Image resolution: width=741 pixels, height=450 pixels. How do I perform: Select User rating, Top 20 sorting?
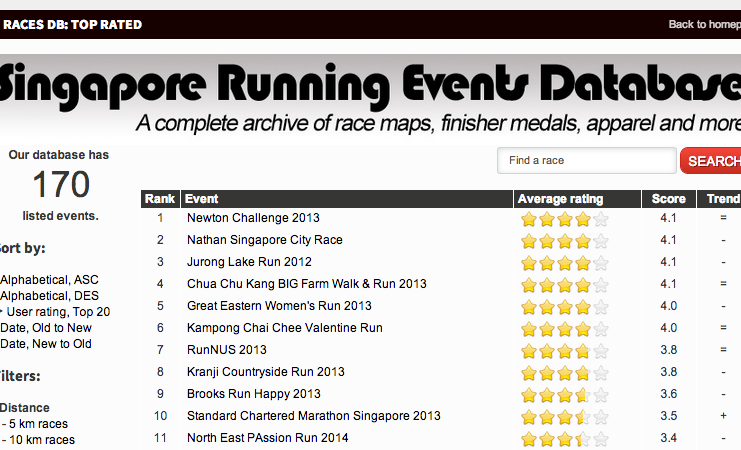[59, 312]
